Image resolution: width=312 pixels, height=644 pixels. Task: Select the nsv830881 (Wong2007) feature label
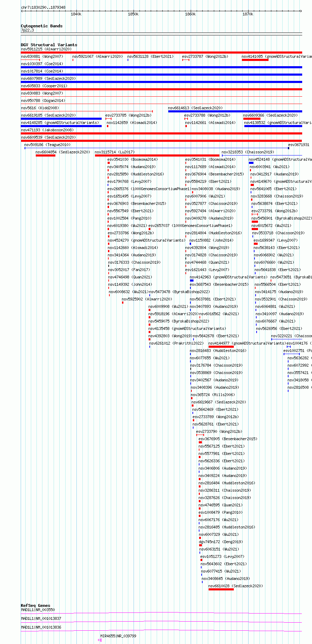[x=42, y=56]
